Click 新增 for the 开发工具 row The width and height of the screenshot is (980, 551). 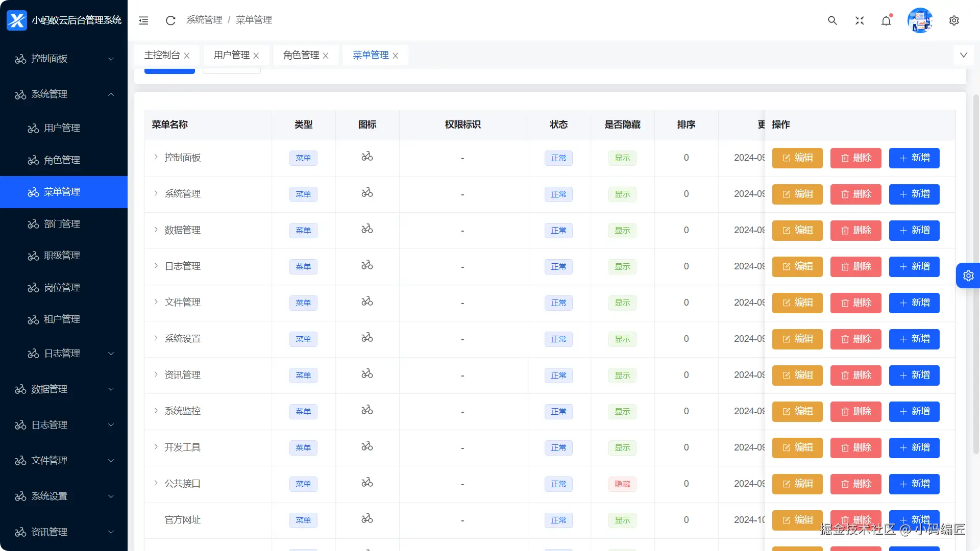[914, 447]
